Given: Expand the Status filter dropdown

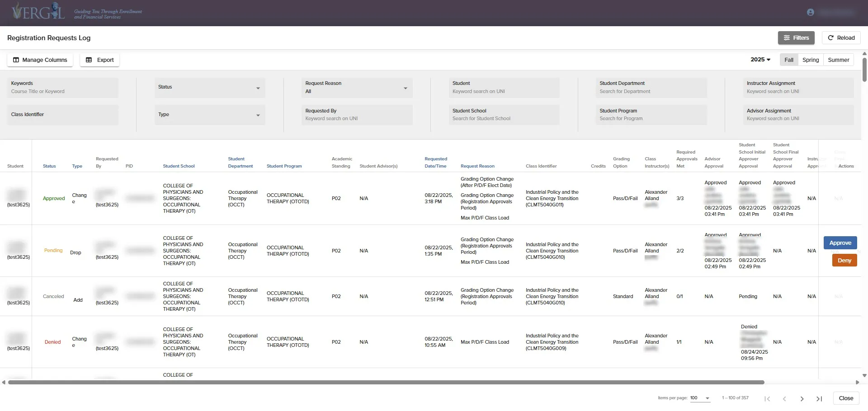Looking at the screenshot, I should [210, 88].
